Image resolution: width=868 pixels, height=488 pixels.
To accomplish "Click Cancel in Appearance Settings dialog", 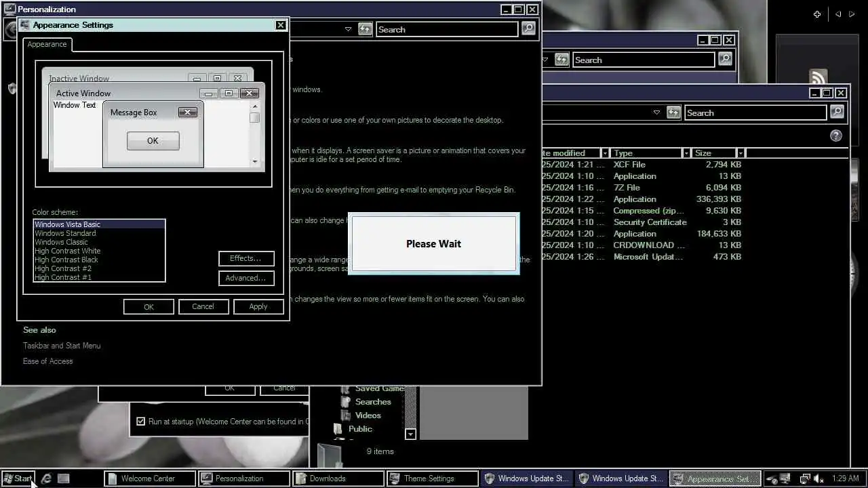I will [203, 306].
